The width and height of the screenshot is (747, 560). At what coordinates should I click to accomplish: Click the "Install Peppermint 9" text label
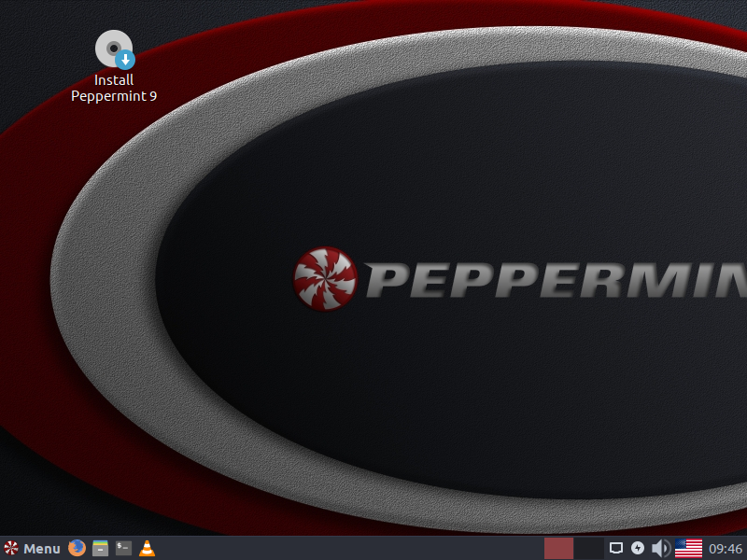coord(114,88)
